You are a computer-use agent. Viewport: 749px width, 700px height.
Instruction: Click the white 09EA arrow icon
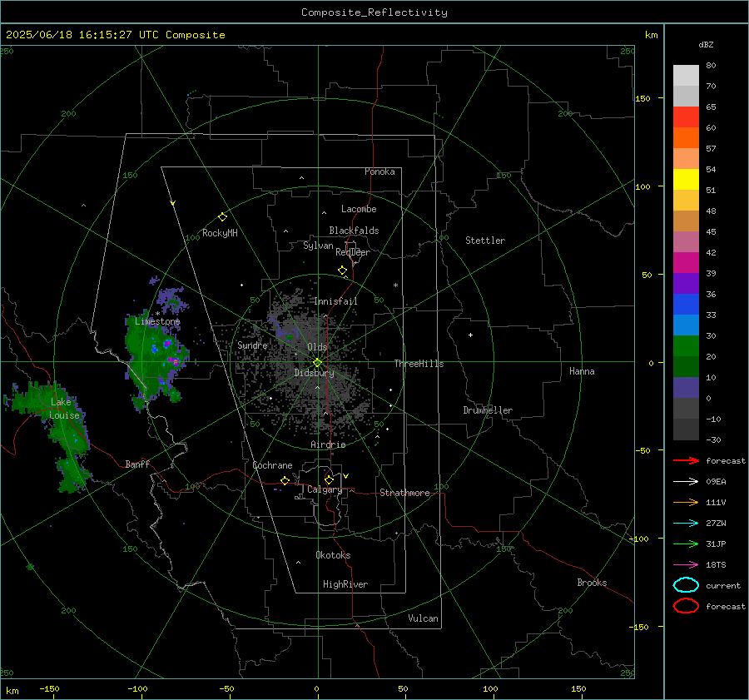[686, 481]
